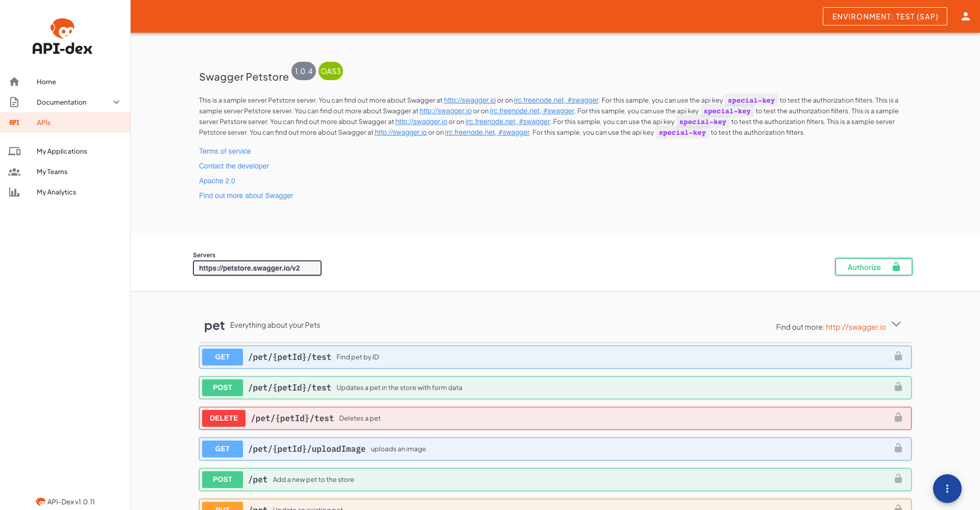Click the 1.0.4 version badge
Screen dimensions: 980x510
point(304,71)
